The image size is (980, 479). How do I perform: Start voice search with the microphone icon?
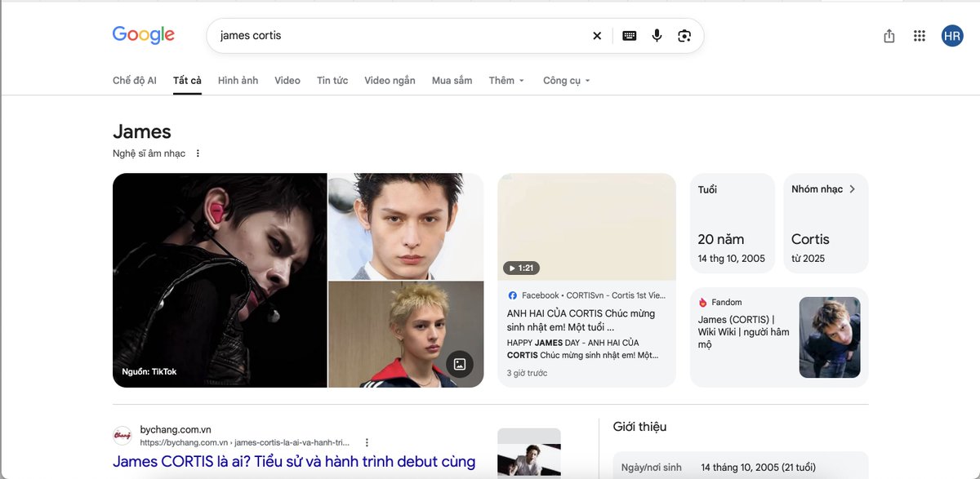tap(657, 36)
